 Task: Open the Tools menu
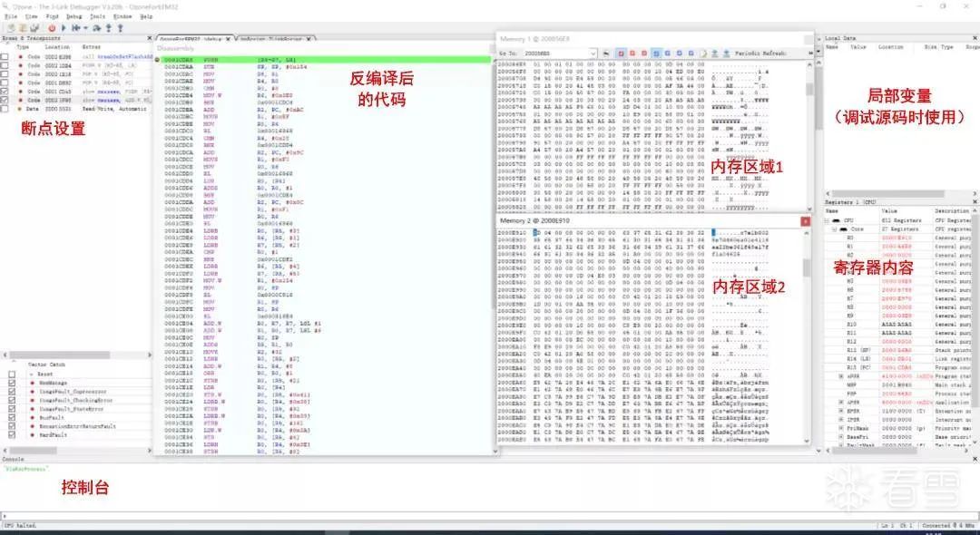pyautogui.click(x=97, y=16)
